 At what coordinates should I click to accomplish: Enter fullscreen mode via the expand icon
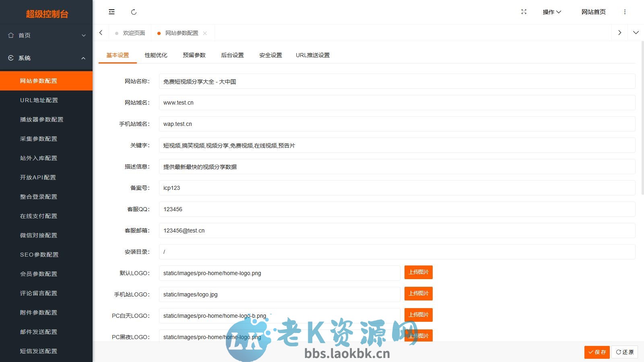tap(523, 12)
